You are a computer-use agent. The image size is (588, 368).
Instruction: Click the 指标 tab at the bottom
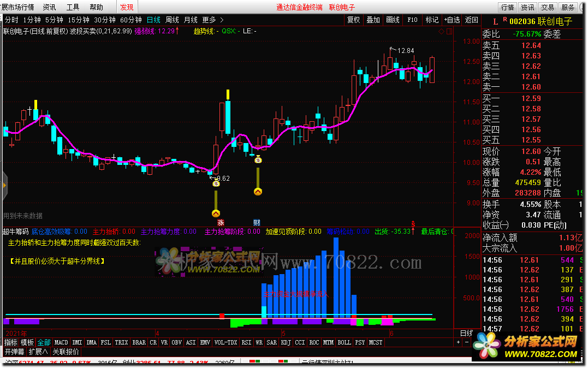[x=11, y=342]
